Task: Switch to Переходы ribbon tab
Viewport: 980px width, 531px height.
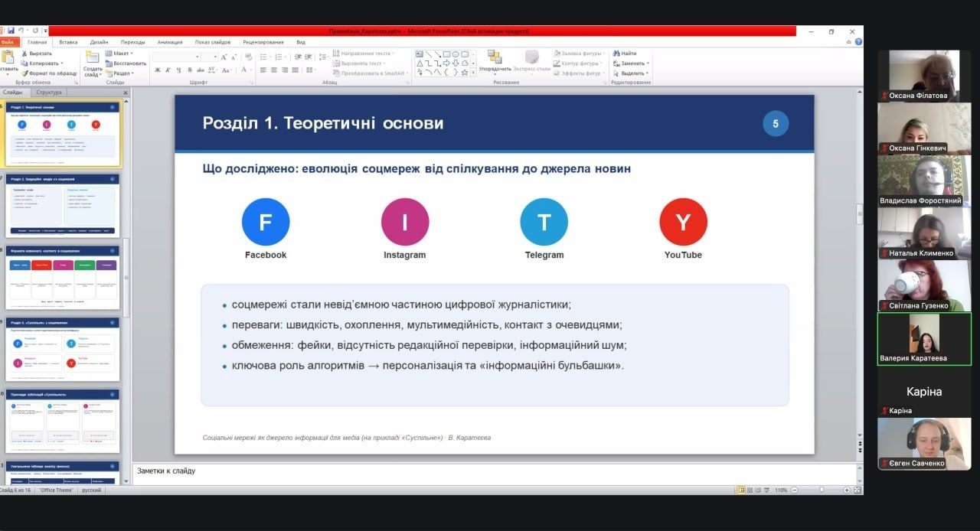Action: pos(132,42)
